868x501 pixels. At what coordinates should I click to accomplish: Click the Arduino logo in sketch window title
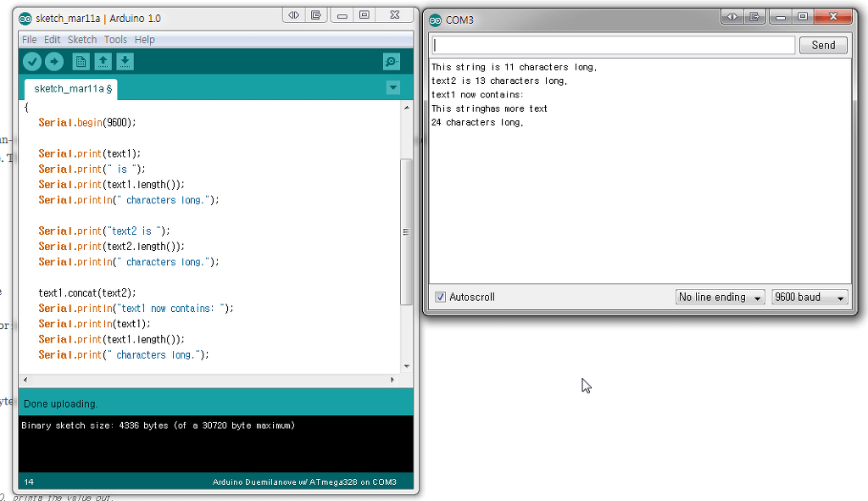point(25,19)
